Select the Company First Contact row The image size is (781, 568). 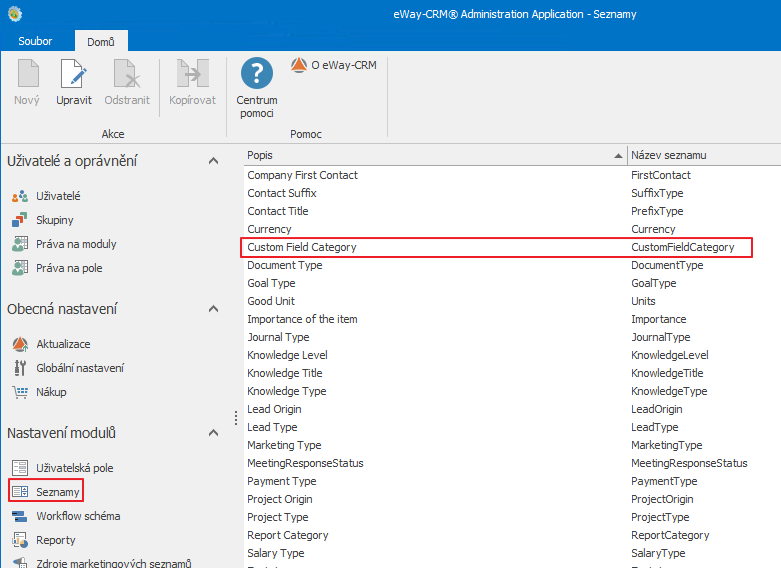(x=513, y=175)
